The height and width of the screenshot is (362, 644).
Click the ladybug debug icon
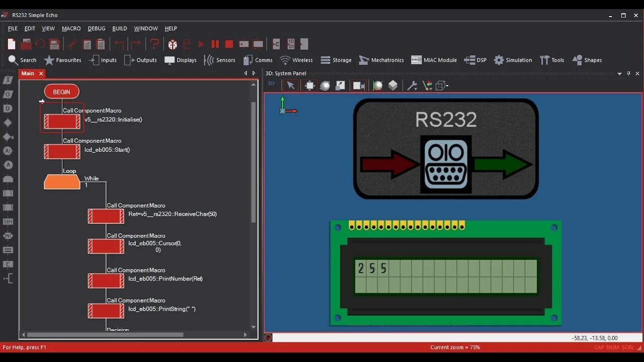pyautogui.click(x=173, y=44)
